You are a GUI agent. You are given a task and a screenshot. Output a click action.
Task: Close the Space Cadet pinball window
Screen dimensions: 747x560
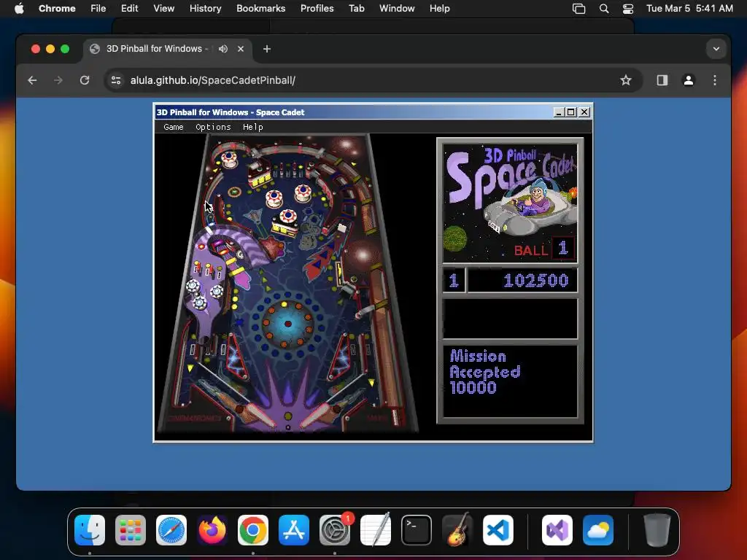coord(584,112)
